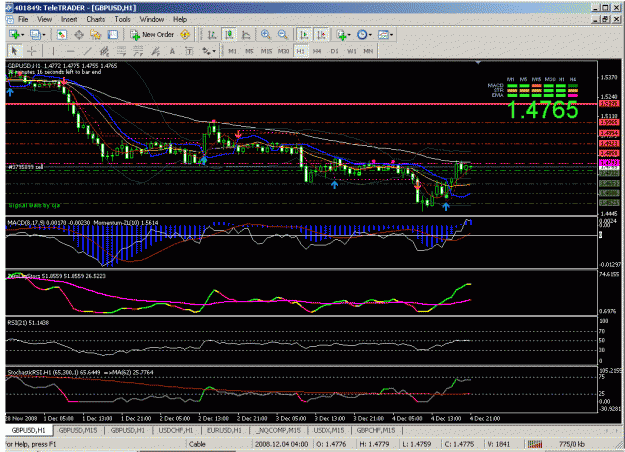Open the Insert menu
This screenshot has height=452, width=625.
pos(69,19)
